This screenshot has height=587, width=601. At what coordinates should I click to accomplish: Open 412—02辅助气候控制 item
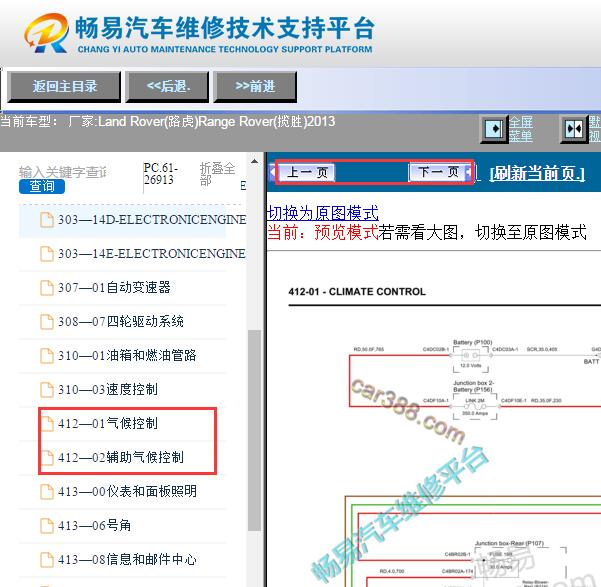pos(121,457)
